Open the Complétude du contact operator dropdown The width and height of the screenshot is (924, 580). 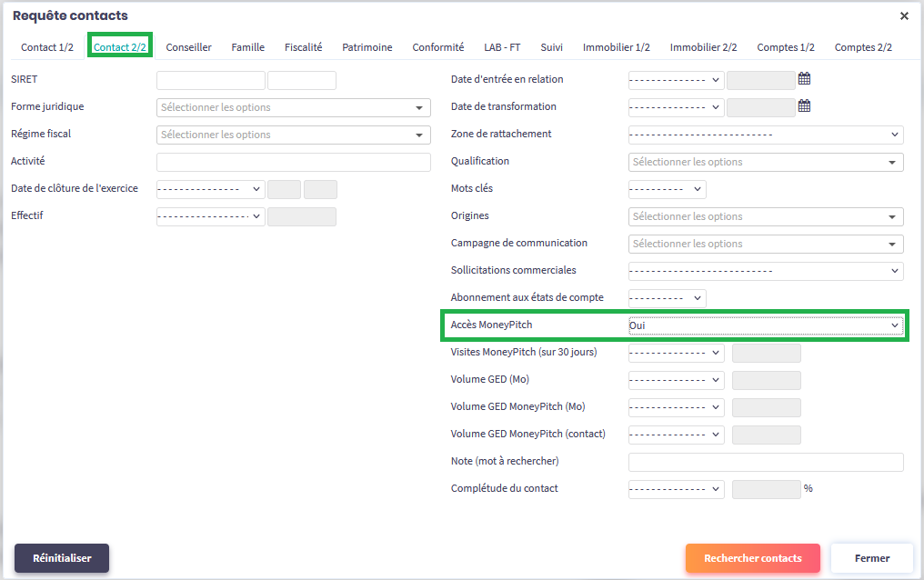click(676, 489)
